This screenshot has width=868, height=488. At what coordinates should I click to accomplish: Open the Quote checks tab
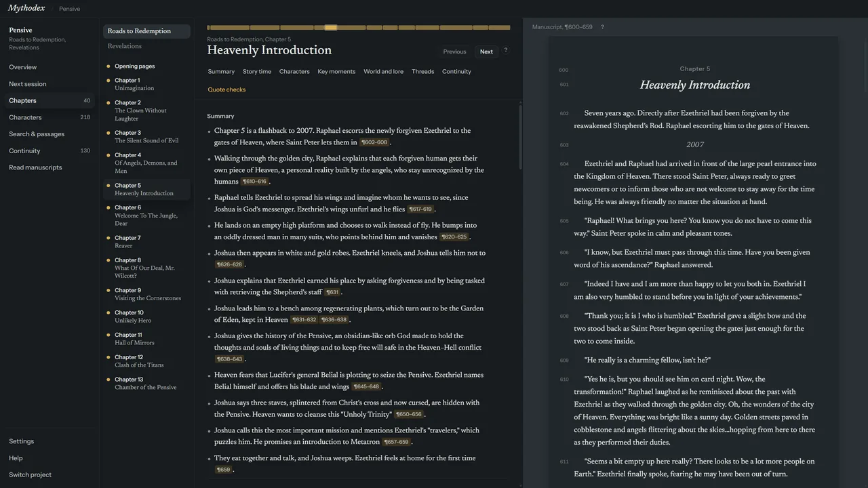[x=226, y=89]
